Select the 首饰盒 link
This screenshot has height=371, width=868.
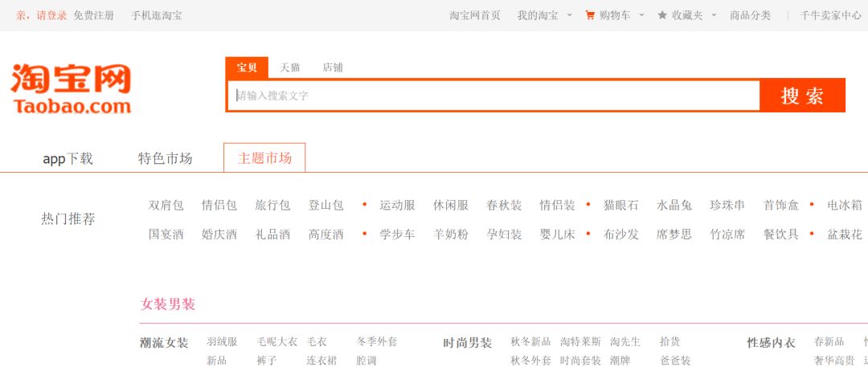pos(781,206)
